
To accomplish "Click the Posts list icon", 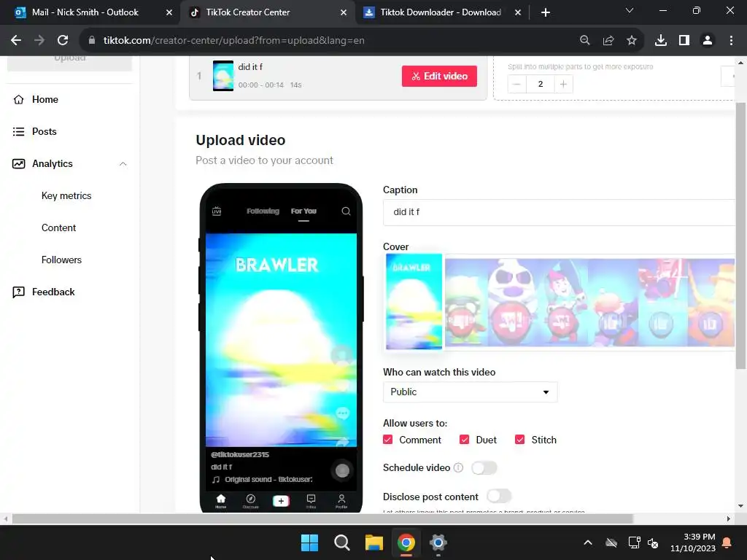I will (18, 131).
